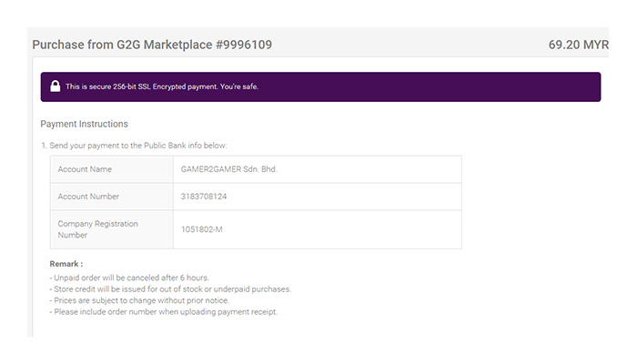Click the Account Name label cell
Screen dimensions: 637x364
click(112, 169)
